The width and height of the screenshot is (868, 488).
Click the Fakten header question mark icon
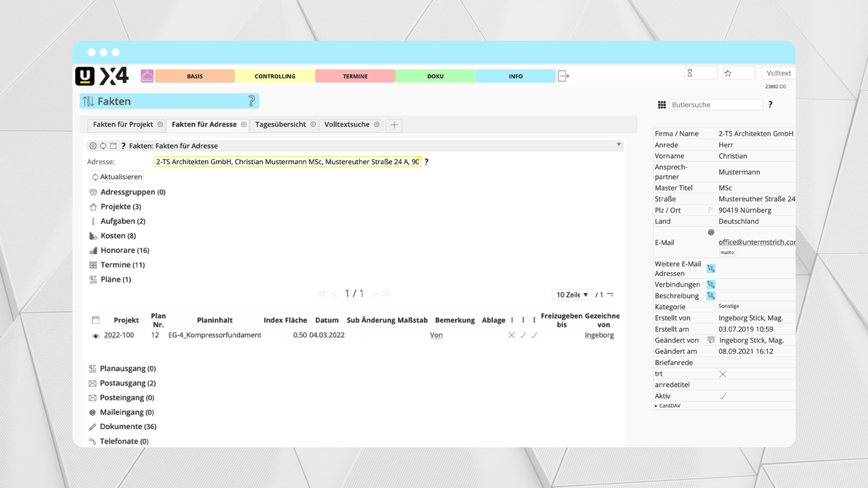[x=251, y=101]
